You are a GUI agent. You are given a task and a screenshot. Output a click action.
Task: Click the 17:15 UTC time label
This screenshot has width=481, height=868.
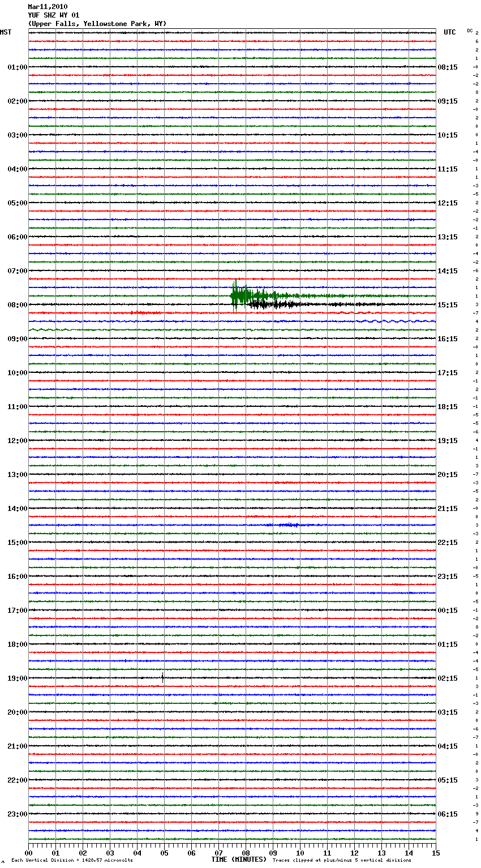(448, 373)
